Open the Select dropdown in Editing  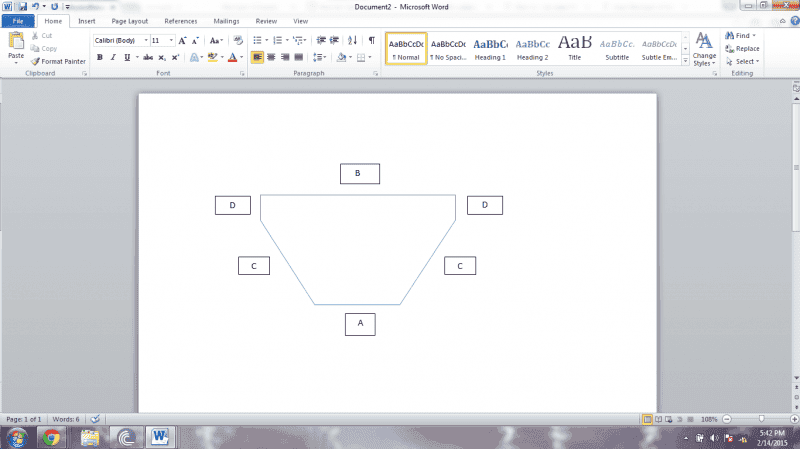click(743, 61)
